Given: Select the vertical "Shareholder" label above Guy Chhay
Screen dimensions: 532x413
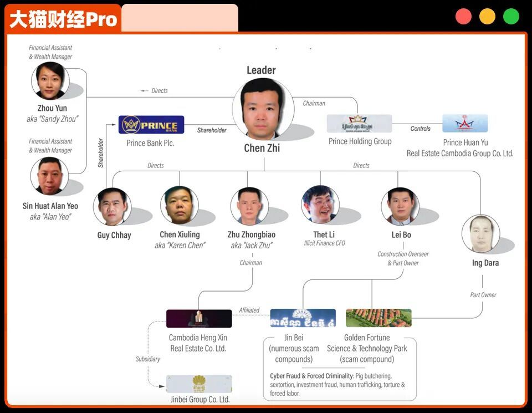Looking at the screenshot, I should coord(101,152).
